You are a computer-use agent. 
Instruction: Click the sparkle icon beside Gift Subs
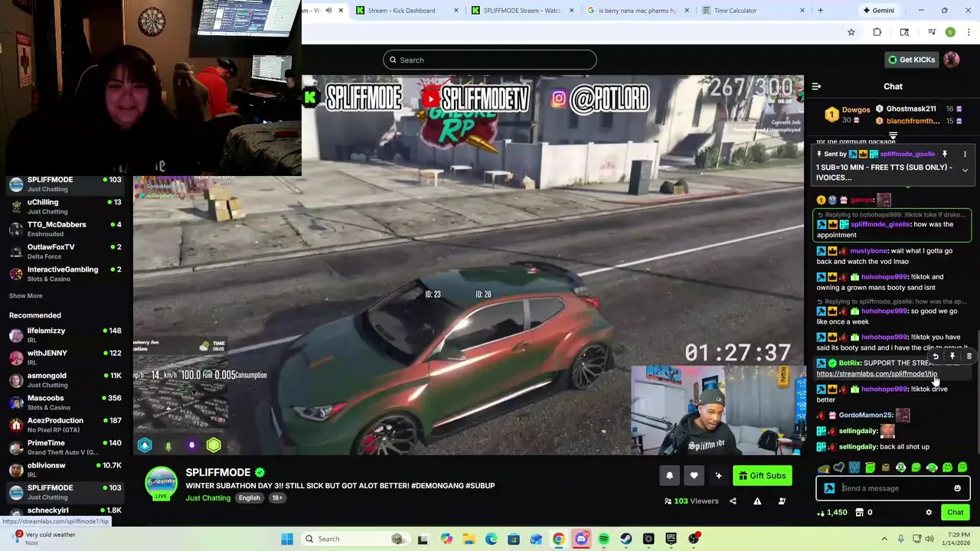coord(718,476)
